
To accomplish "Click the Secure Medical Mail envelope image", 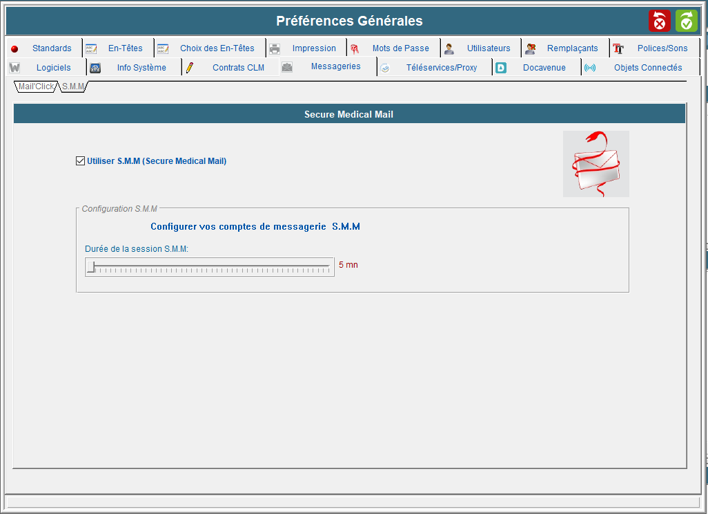I will coord(596,164).
